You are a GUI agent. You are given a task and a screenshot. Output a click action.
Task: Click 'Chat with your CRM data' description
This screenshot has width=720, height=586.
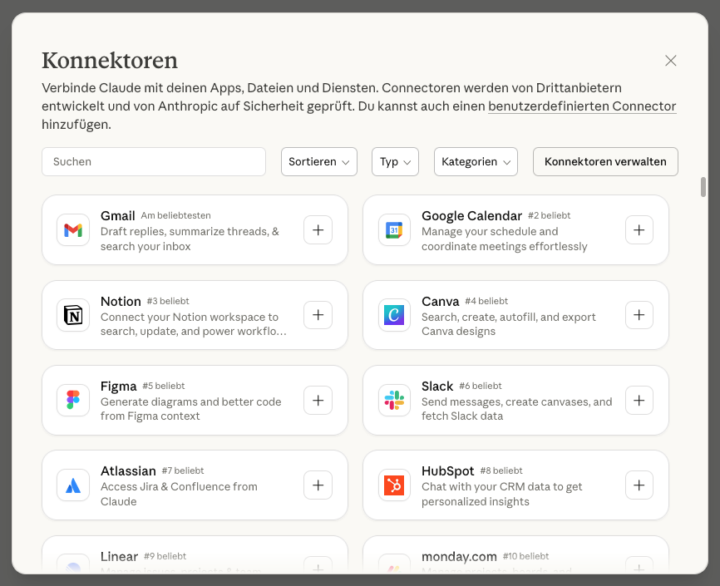pos(501,494)
